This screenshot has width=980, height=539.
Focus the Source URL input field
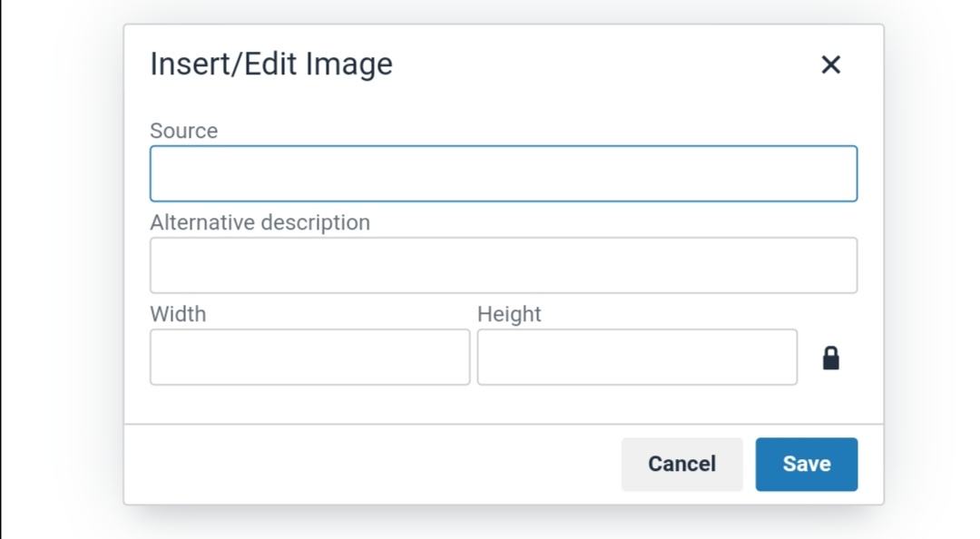click(x=503, y=174)
